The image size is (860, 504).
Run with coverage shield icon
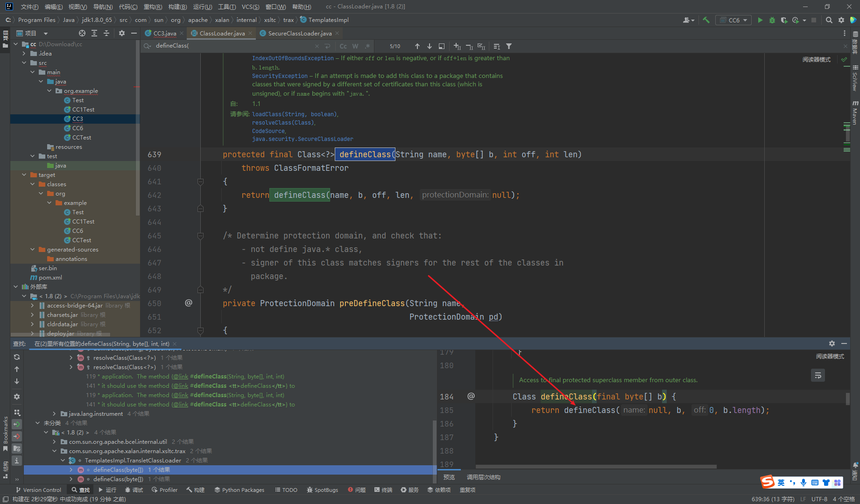(784, 20)
